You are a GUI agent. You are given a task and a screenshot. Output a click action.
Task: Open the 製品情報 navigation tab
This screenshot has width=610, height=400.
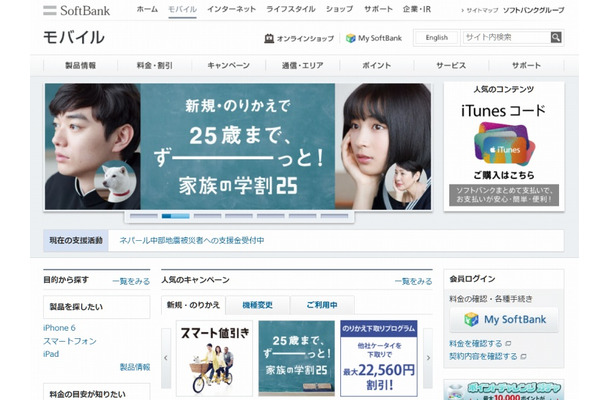tap(81, 65)
